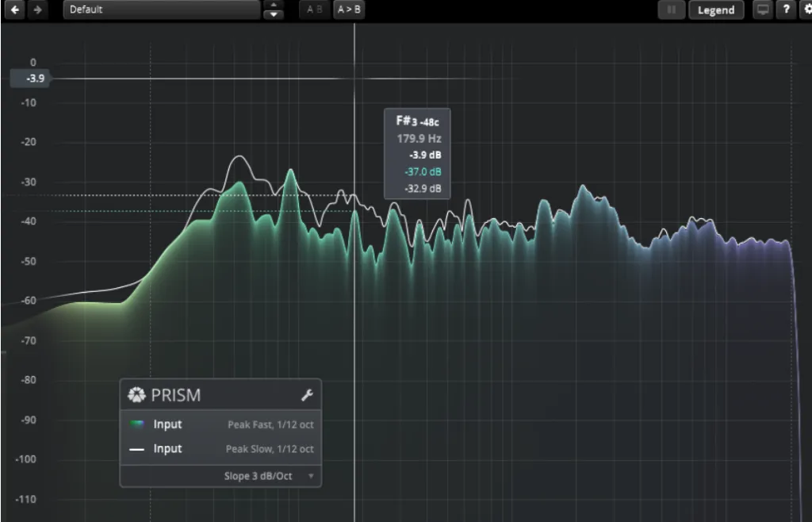
Task: Open PRISM legend wrench settings
Action: coord(307,395)
